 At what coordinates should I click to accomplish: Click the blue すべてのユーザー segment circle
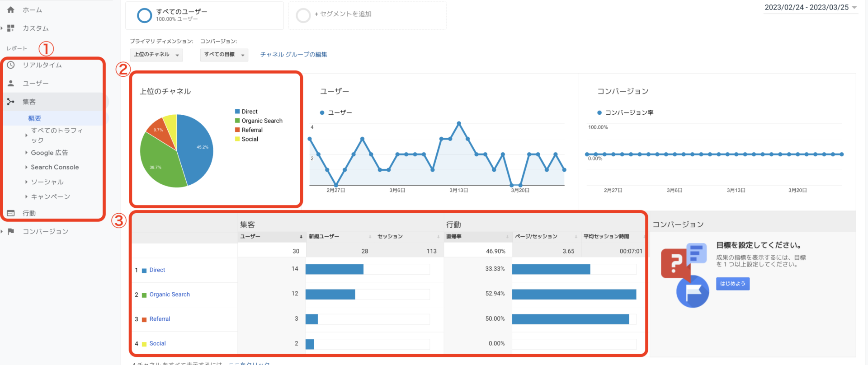(144, 15)
